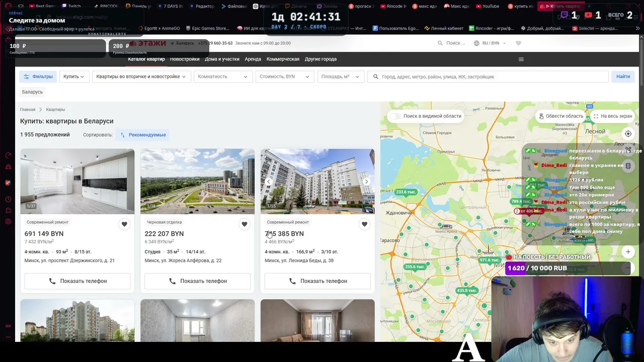Viewport: 644px width, 362px height.
Task: Show phone for Жореса Алфёрова listing
Action: click(x=197, y=281)
